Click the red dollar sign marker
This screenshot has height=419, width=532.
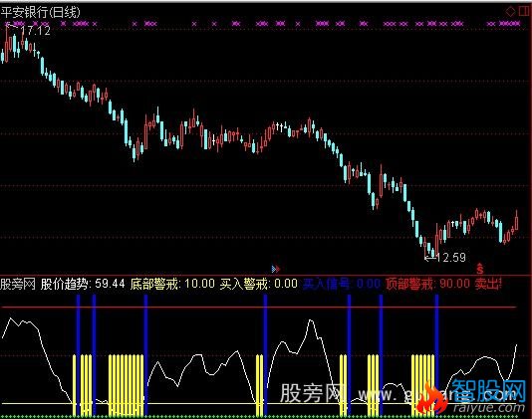480,269
